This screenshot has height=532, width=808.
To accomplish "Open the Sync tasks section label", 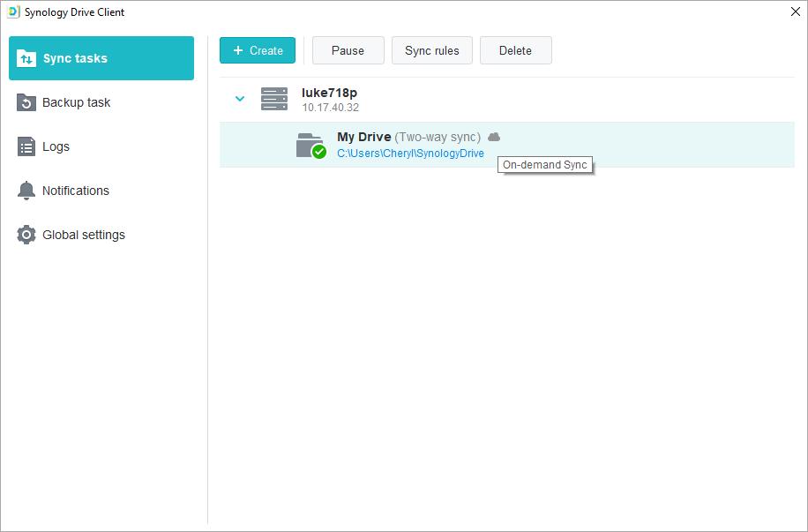I will (x=75, y=58).
